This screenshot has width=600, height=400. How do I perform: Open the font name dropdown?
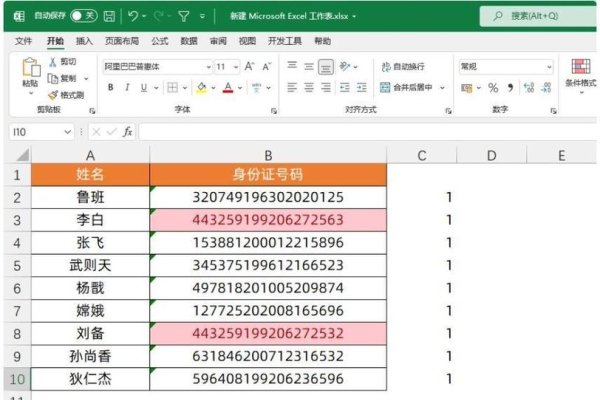(209, 67)
